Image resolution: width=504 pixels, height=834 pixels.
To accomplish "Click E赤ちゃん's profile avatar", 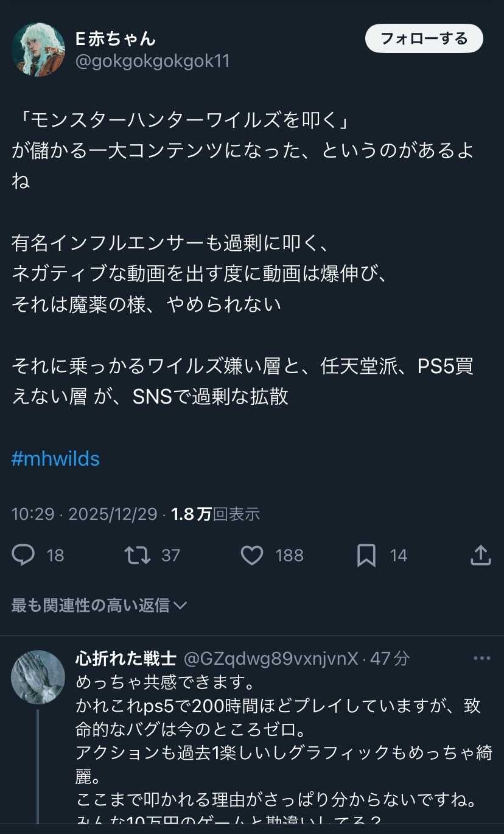I will coord(38,50).
